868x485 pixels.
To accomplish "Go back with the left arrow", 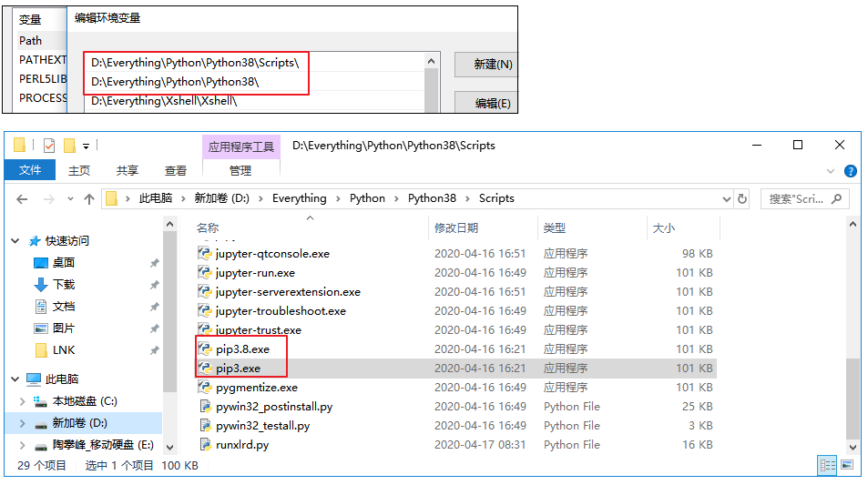I will pyautogui.click(x=22, y=199).
